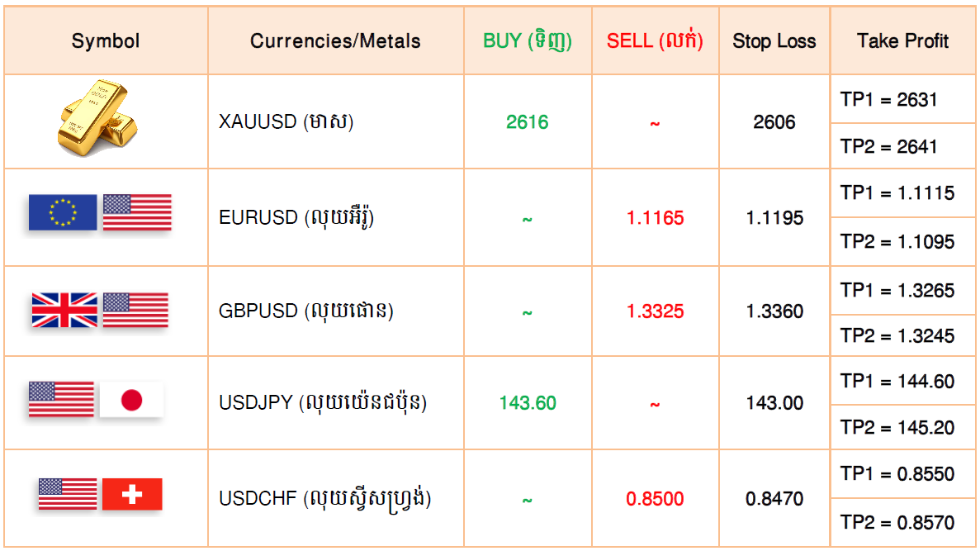Viewport: 980px width, 551px height.
Task: Click the gold bars icon
Action: click(x=97, y=117)
